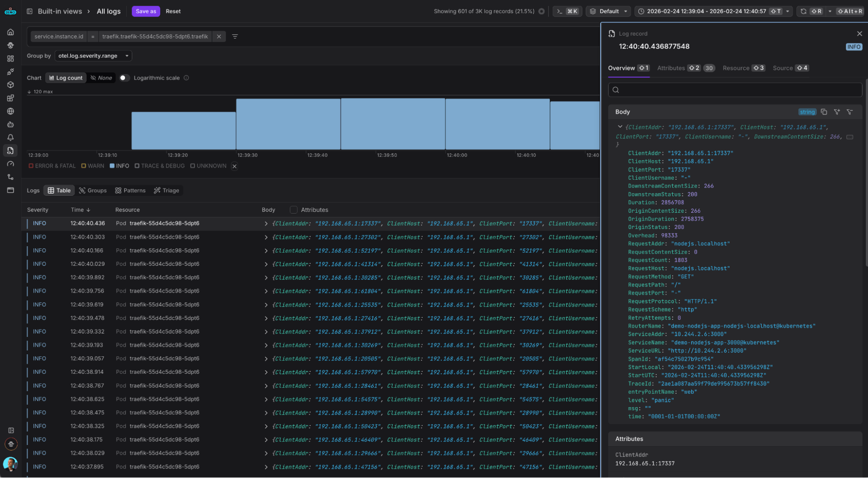This screenshot has height=478, width=868.
Task: Go to Built-in views breadcrumb
Action: point(60,11)
